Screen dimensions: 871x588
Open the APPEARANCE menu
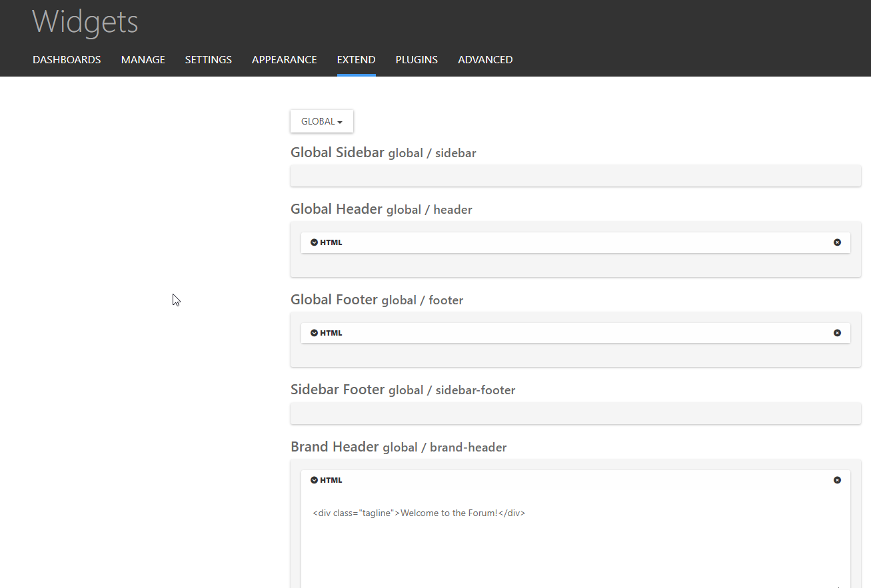click(x=284, y=60)
